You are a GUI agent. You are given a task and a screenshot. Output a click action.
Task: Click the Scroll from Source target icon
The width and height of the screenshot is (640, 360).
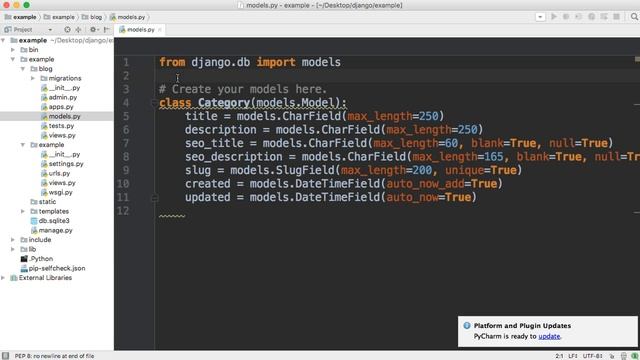pyautogui.click(x=67, y=29)
